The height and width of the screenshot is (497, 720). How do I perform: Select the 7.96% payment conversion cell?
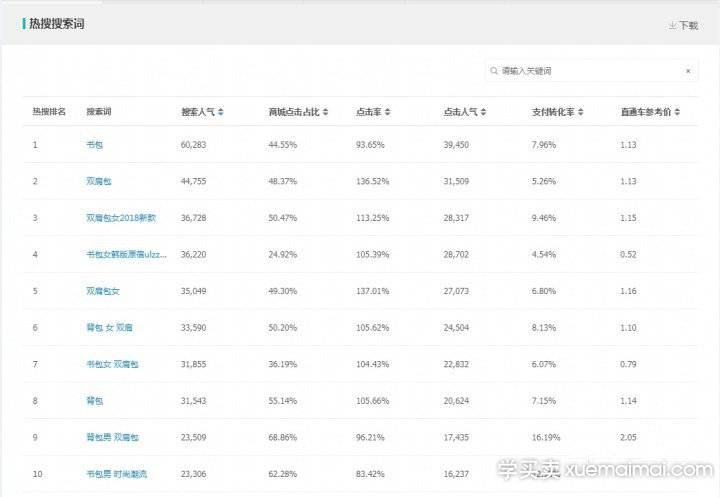544,145
